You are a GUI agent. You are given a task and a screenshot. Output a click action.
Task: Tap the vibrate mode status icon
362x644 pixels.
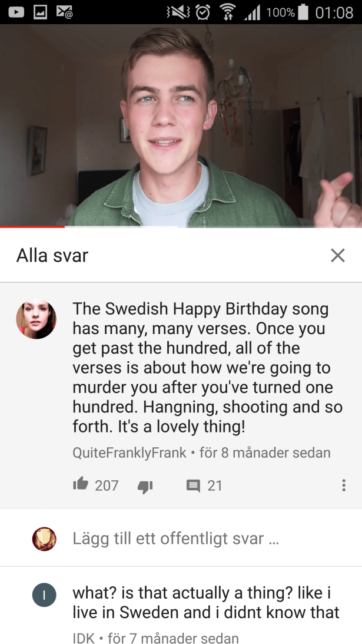(x=178, y=12)
